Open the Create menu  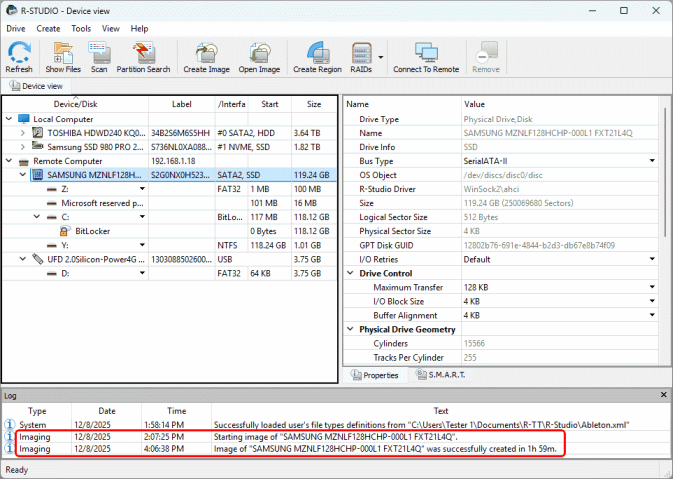click(x=48, y=29)
